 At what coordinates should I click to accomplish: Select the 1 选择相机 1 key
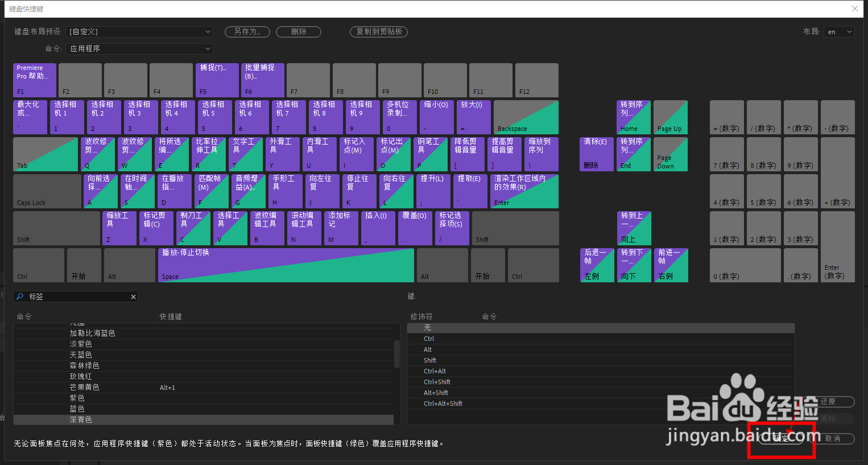click(67, 117)
